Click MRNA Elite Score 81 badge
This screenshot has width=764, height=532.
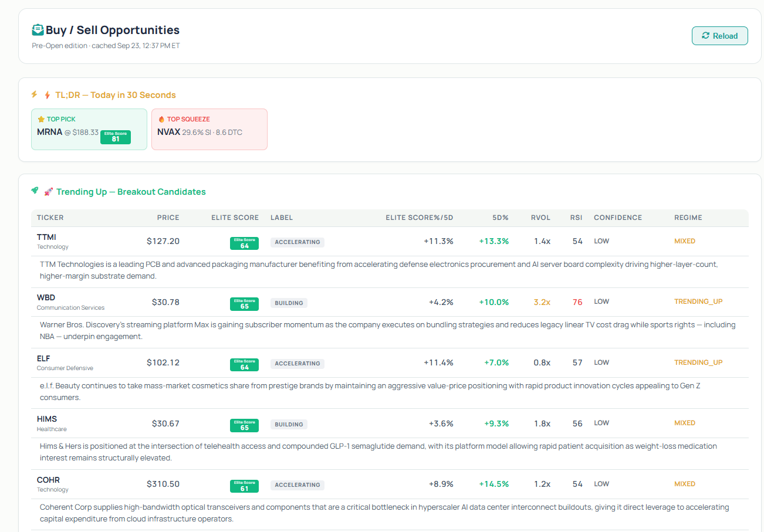coord(116,137)
